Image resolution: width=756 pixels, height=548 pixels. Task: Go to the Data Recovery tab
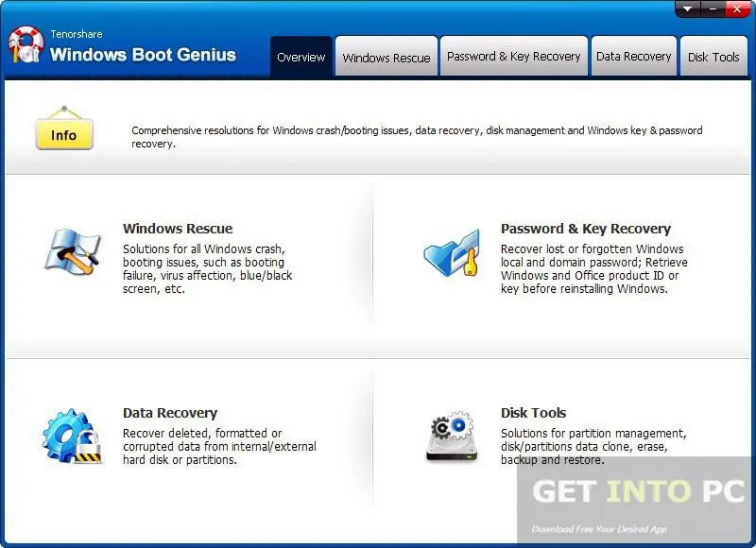point(633,57)
